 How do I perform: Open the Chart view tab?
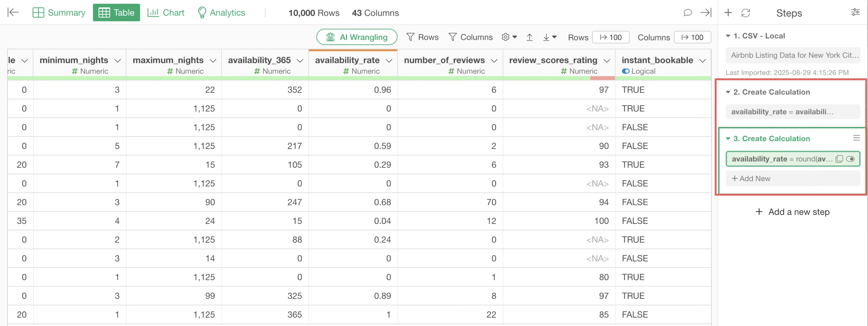point(166,12)
